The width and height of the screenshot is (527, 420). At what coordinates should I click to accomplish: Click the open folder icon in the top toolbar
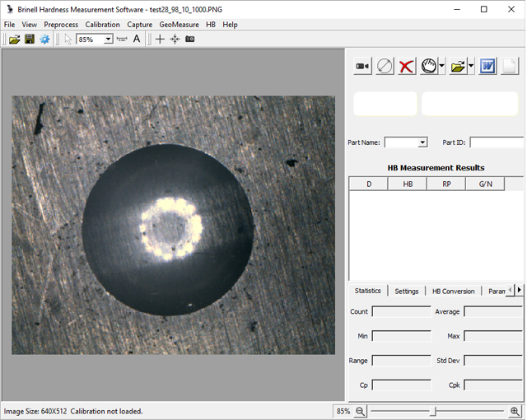[14, 40]
